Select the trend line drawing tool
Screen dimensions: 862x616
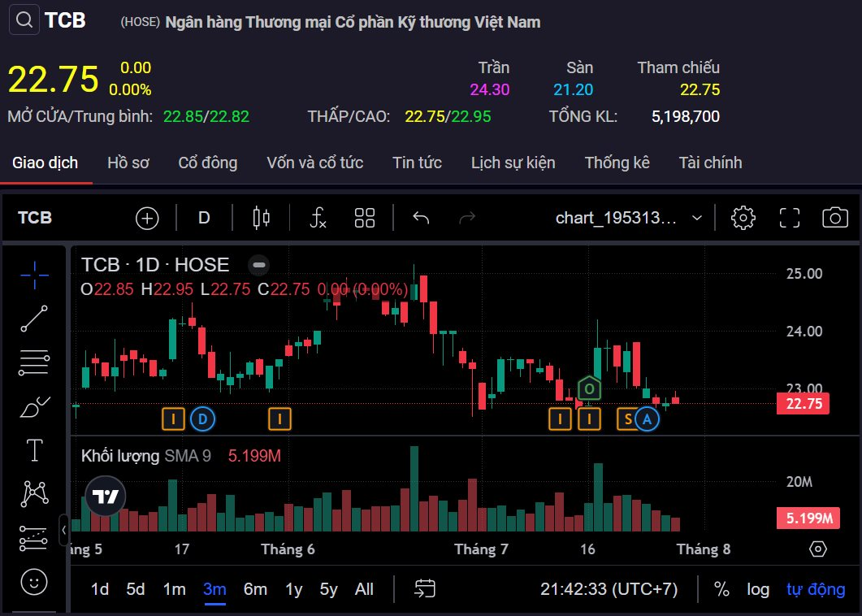34,319
